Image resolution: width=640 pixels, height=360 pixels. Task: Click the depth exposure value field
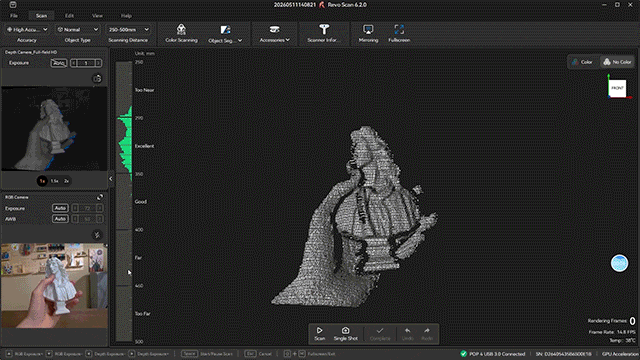(86, 63)
